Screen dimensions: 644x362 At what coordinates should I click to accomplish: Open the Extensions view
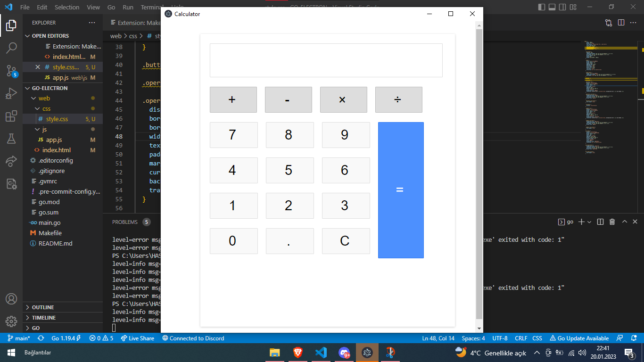click(x=11, y=116)
